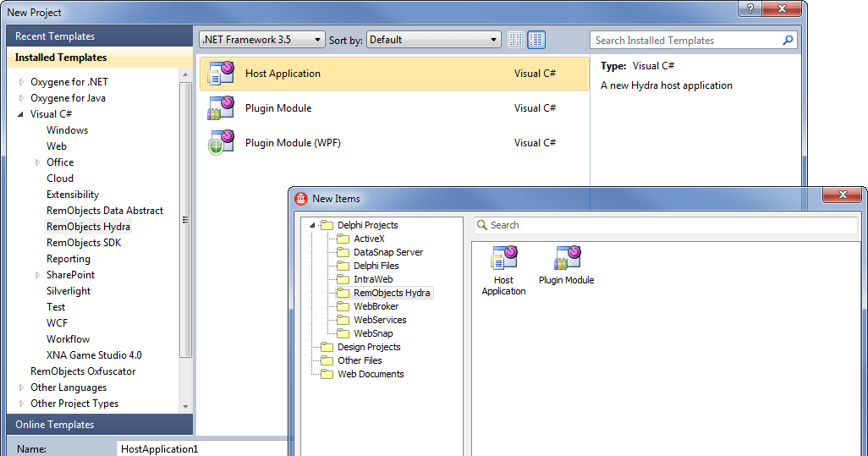Select WebServices in New Items tree
Screen dimensions: 868x456
coord(380,320)
